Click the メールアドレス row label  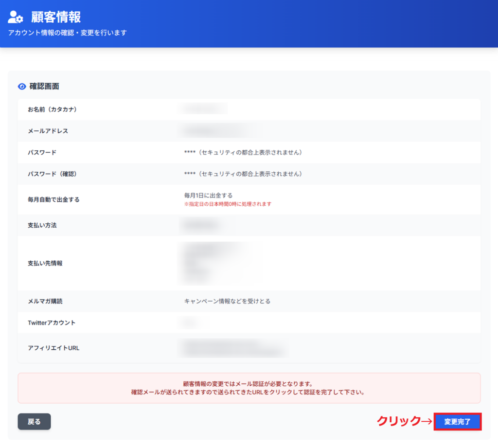click(48, 131)
